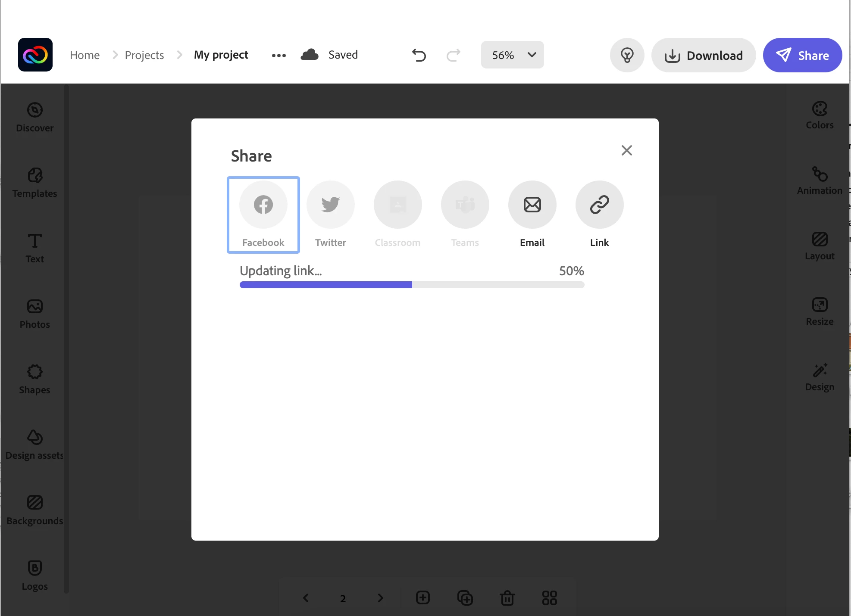The height and width of the screenshot is (616, 851).
Task: Open the page grid view icon
Action: tap(549, 598)
